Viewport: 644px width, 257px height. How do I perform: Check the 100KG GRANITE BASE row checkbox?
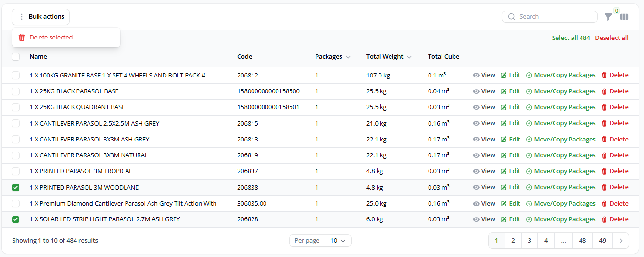pos(16,76)
